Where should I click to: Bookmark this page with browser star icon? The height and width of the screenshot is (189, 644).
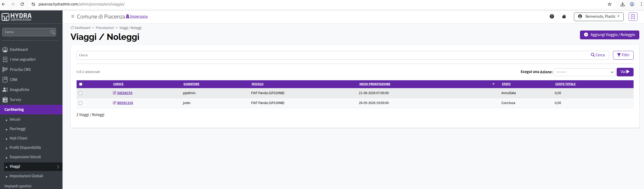click(610, 4)
